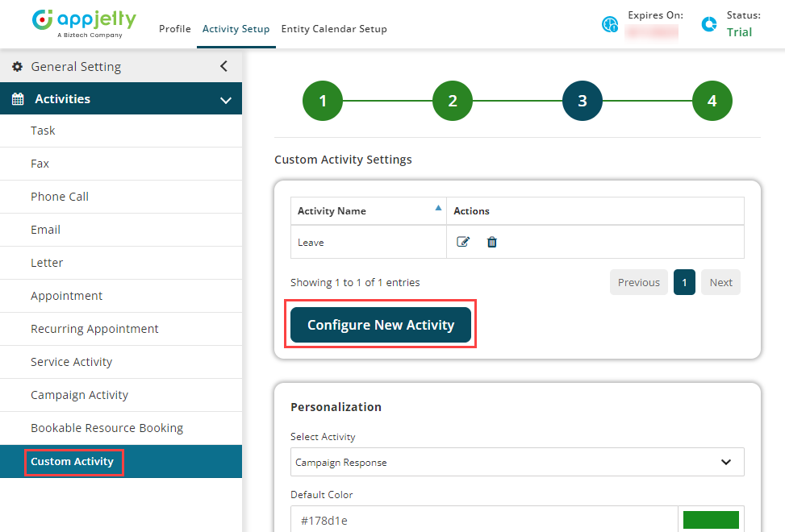Sort by Activity Name column arrow
This screenshot has width=785, height=532.
[x=438, y=208]
